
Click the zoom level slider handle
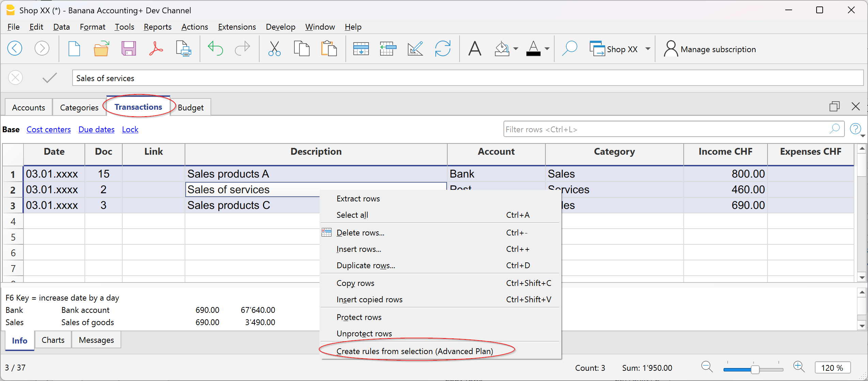[755, 369]
